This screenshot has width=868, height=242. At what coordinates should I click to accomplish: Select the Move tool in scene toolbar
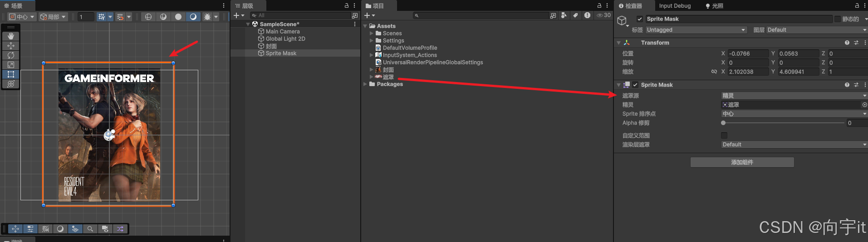[11, 46]
